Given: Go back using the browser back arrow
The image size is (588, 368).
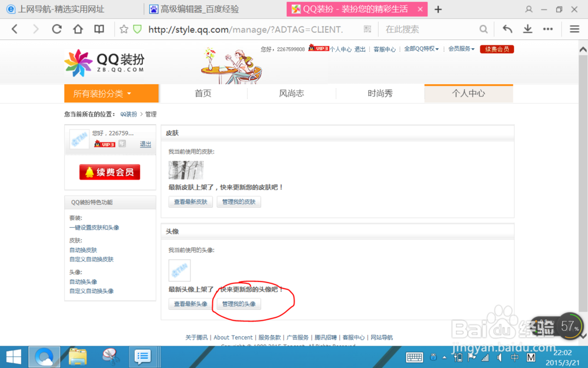Looking at the screenshot, I should click(15, 29).
